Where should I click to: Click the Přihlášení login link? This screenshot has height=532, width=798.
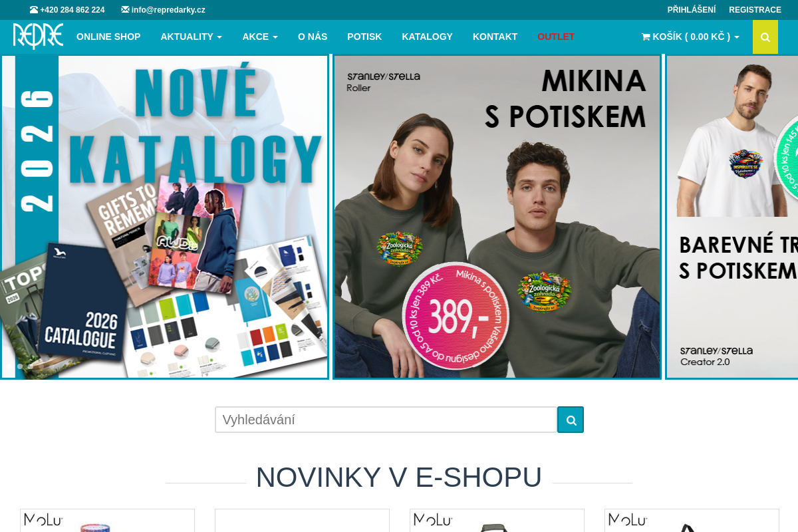point(692,10)
